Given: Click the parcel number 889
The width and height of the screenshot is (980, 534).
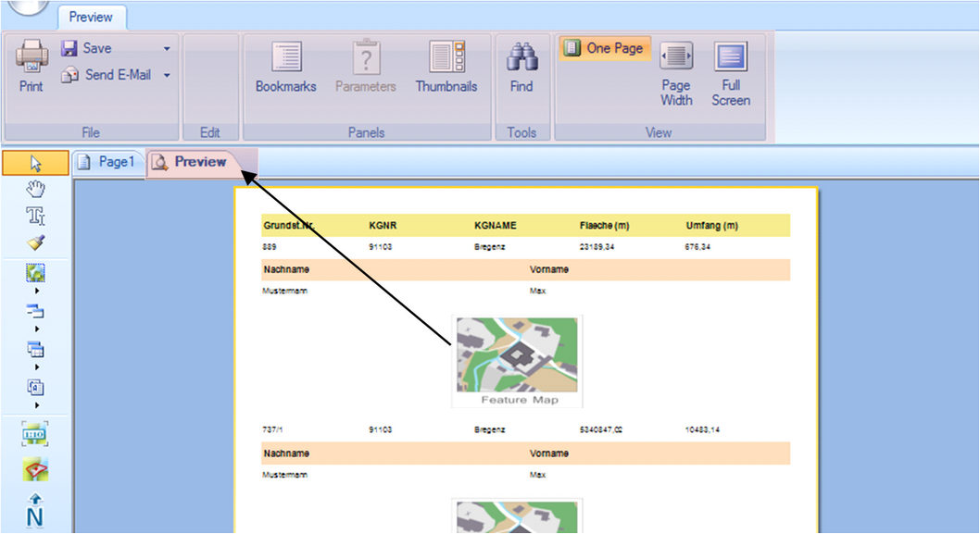Looking at the screenshot, I should (x=270, y=247).
